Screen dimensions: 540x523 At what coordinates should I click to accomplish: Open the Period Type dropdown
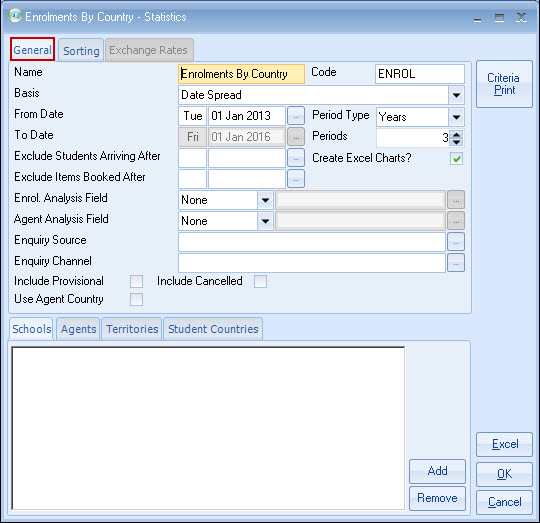pos(456,117)
